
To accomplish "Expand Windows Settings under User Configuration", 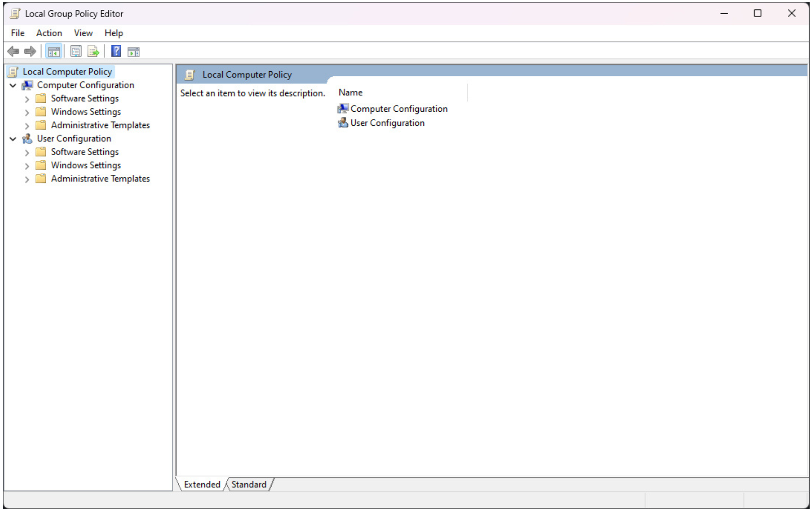I will click(27, 165).
